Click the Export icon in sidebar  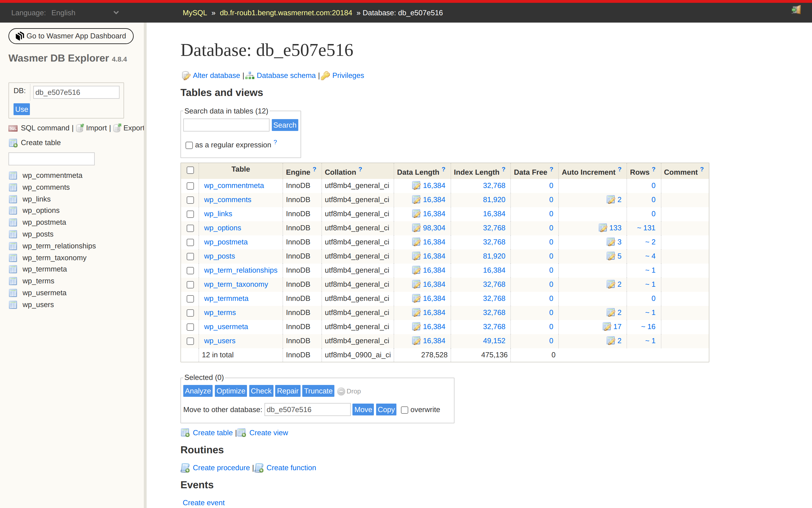point(117,128)
